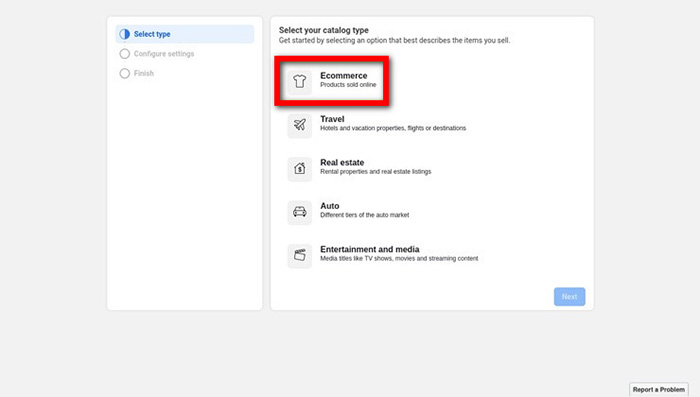700x397 pixels.
Task: Click 'Rental properties and real estate listings' text
Action: click(x=375, y=171)
